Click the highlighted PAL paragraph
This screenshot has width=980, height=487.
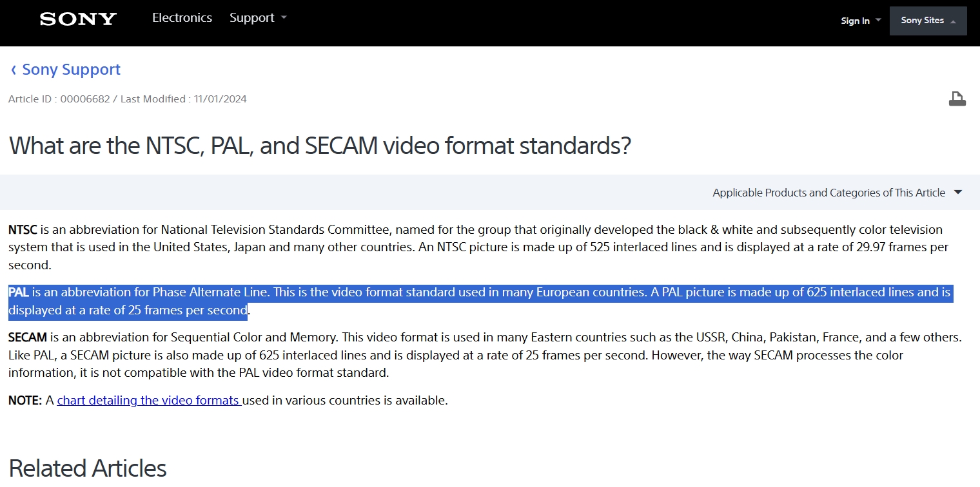coord(451,301)
